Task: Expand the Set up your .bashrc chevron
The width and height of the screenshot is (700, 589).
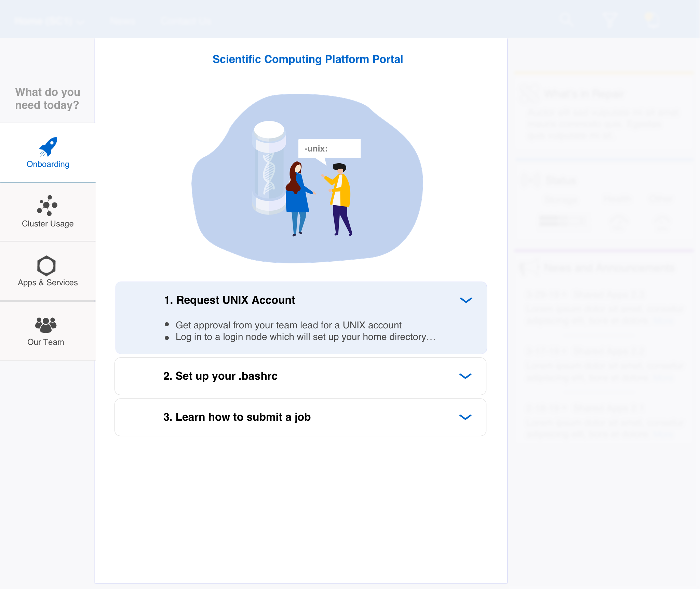Action: tap(466, 376)
